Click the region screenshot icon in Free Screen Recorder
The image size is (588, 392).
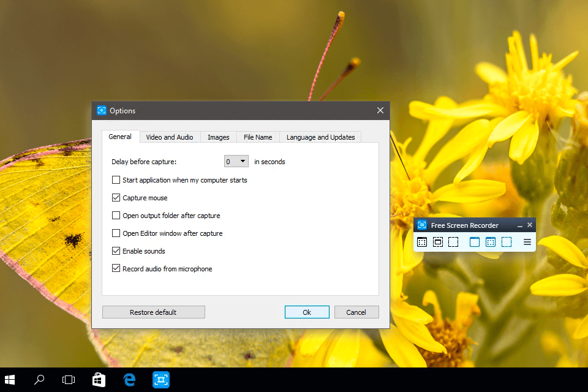pyautogui.click(x=453, y=242)
